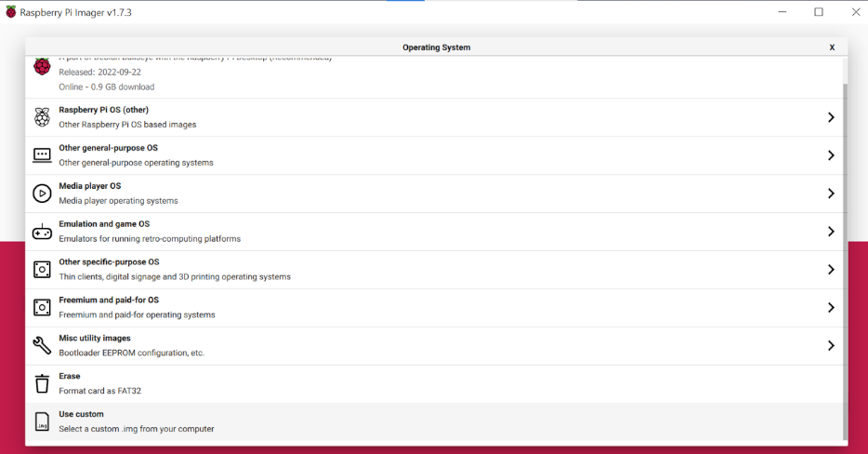Open the Raspberry Pi OS (other) entry
The height and width of the screenshot is (454, 868).
tap(434, 117)
